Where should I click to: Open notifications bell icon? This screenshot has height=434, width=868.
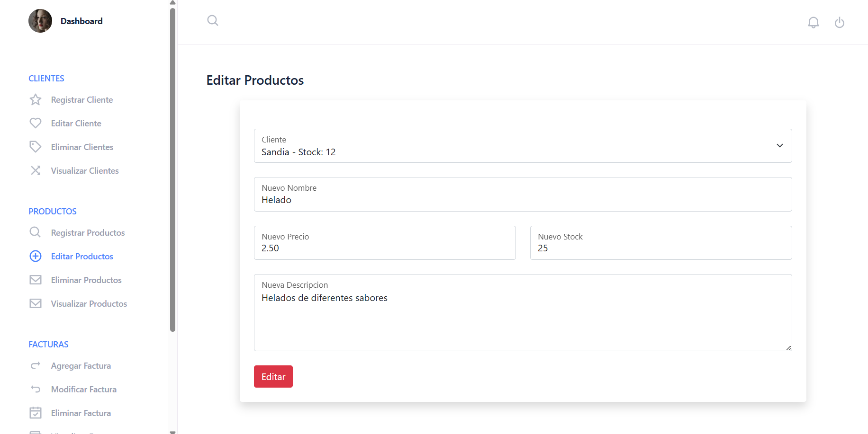(813, 22)
